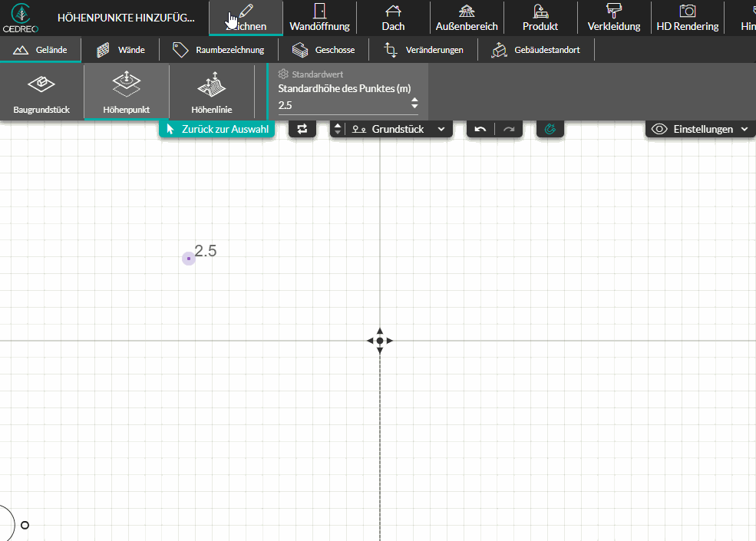Screen dimensions: 756x541
Task: Select the 2.5 height point on canvas
Action: point(189,259)
